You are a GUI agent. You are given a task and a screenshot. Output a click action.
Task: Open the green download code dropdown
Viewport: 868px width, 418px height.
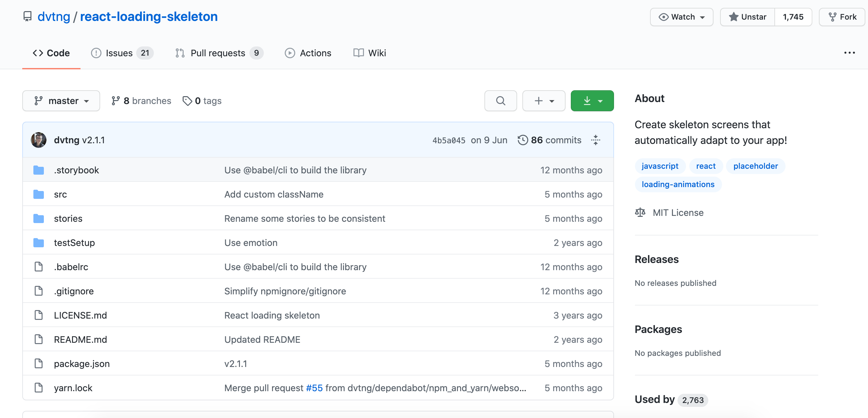tap(592, 101)
